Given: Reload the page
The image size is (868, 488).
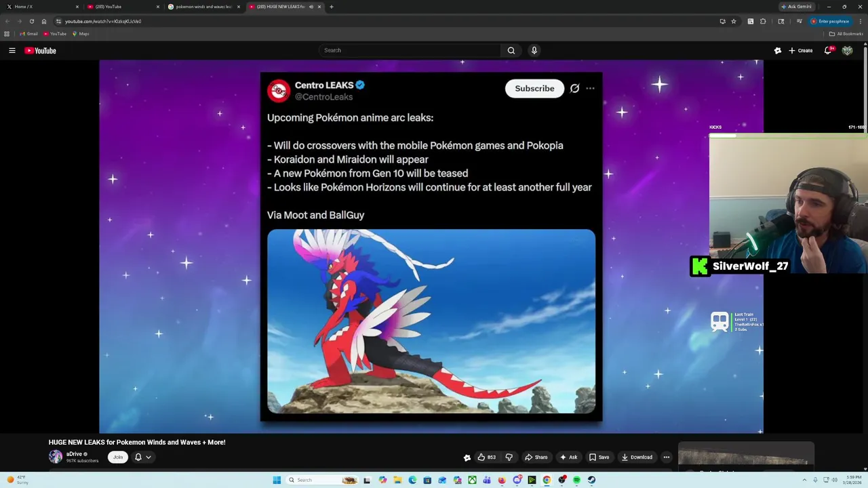Looking at the screenshot, I should [31, 21].
